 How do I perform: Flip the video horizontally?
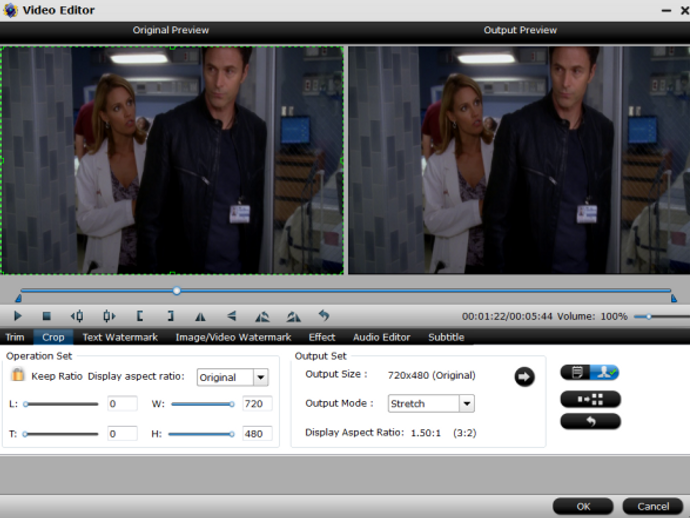pyautogui.click(x=200, y=316)
